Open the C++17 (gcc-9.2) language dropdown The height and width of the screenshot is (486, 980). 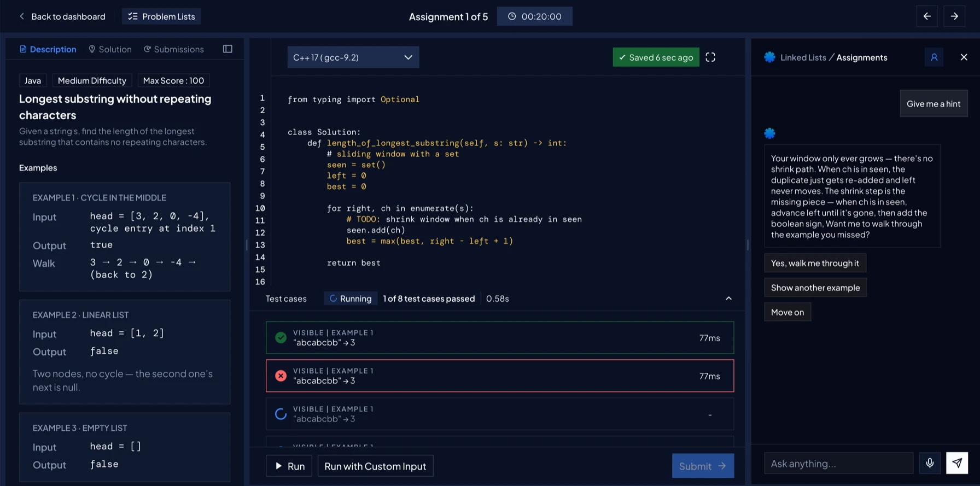click(x=353, y=57)
